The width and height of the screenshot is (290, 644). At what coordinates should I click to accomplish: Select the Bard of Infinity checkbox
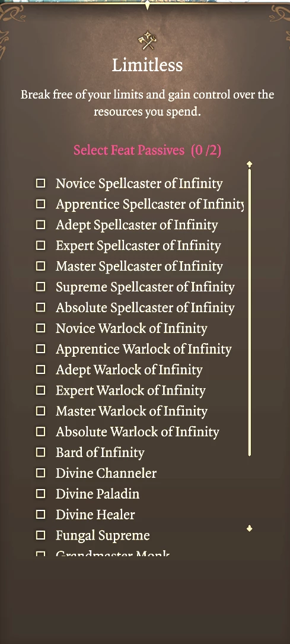(40, 452)
